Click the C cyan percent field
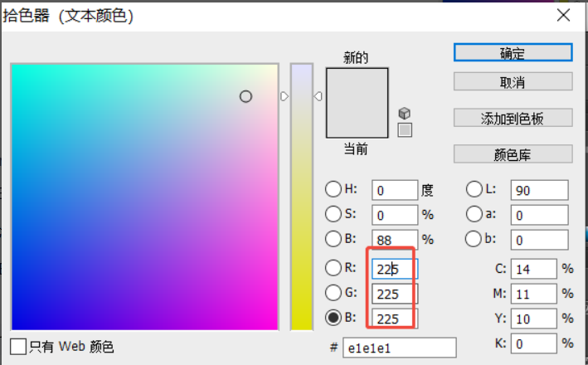The image size is (588, 365). click(x=533, y=269)
